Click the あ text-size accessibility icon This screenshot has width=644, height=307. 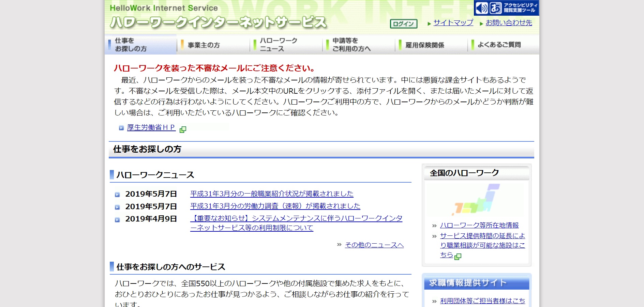coord(495,8)
